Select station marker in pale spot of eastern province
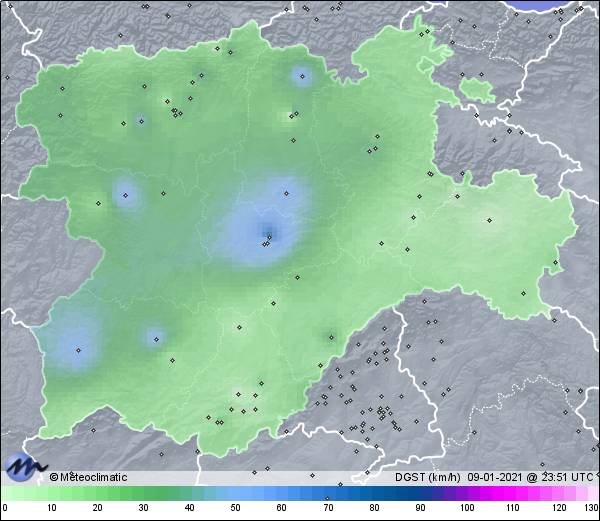 pyautogui.click(x=489, y=220)
